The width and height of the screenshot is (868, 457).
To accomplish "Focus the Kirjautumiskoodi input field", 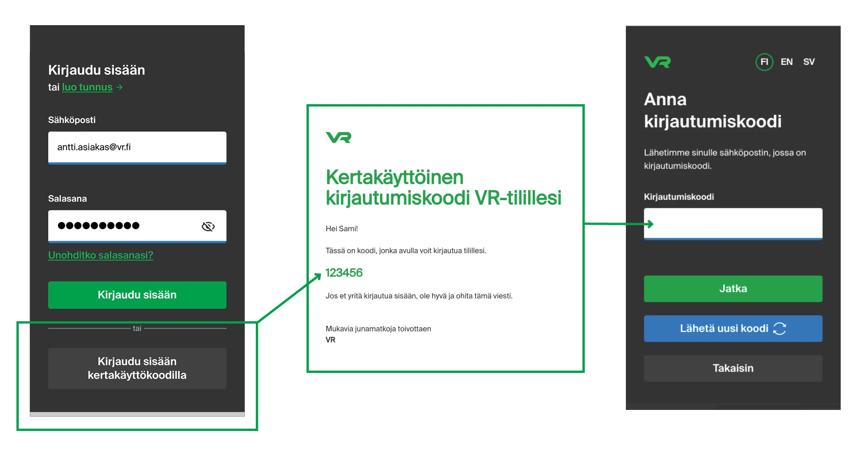I will (x=733, y=224).
